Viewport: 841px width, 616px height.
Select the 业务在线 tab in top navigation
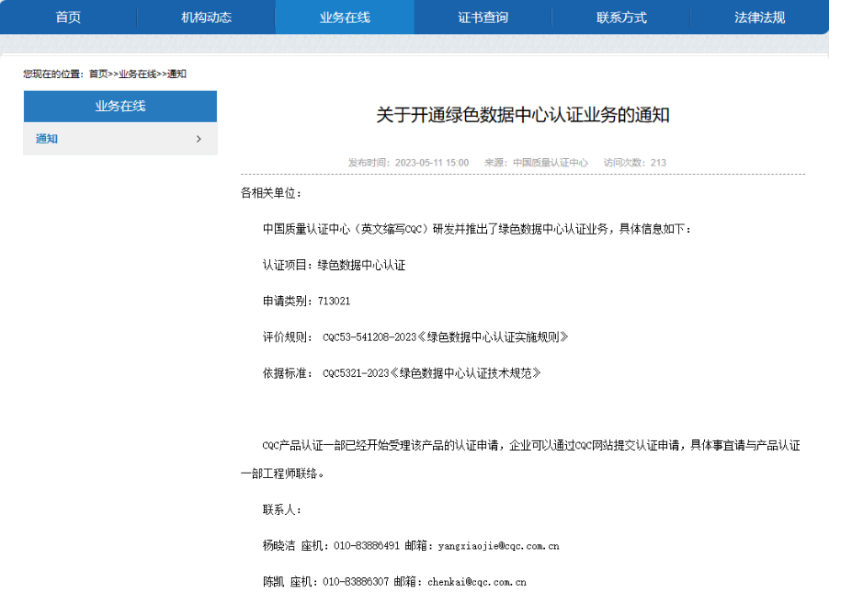(x=345, y=17)
